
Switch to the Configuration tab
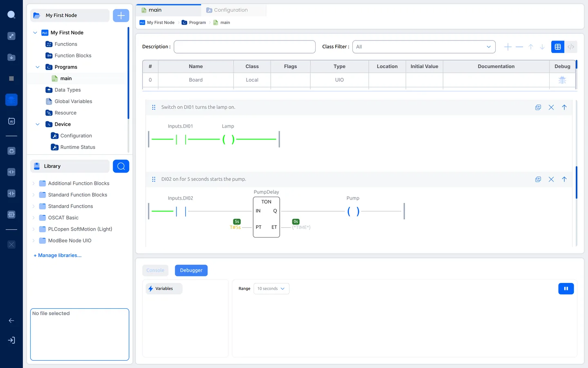tap(234, 10)
